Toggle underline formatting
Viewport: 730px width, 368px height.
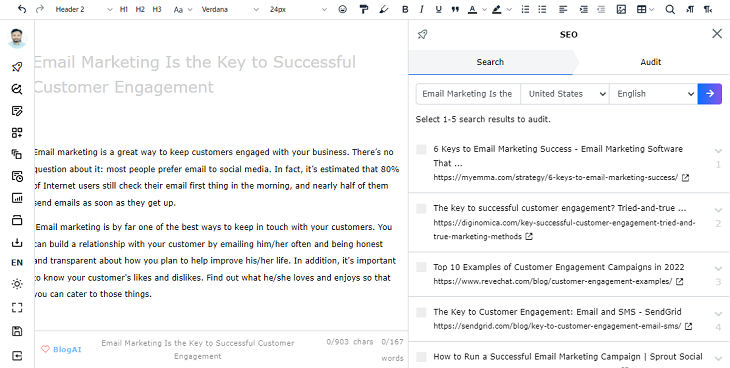click(x=438, y=9)
